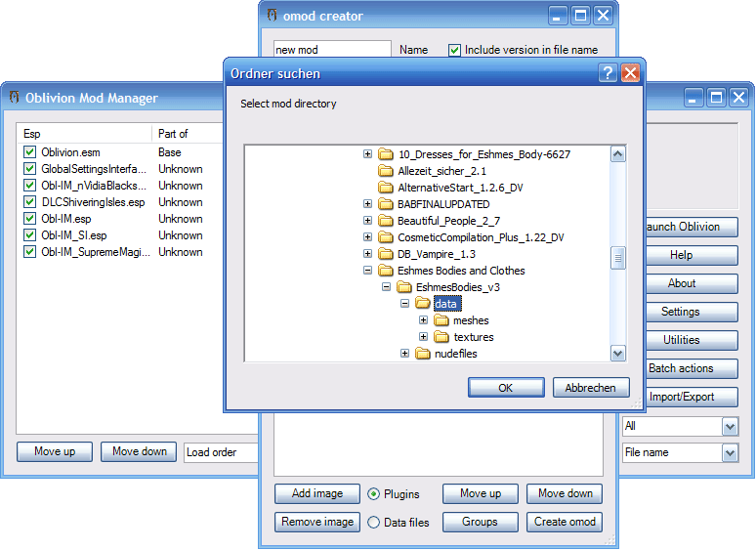
Task: Click the Add image button
Action: (317, 493)
